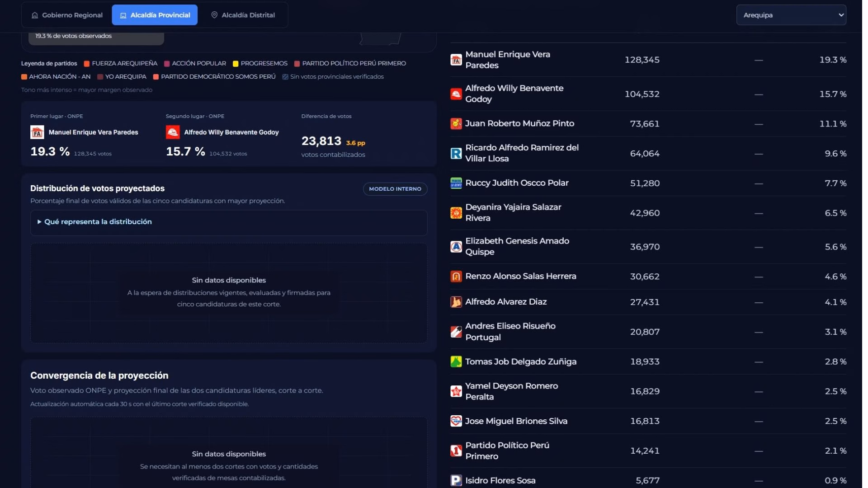The image size is (868, 488).
Task: Click the ACCIÓN POPULAR legend swatch
Action: coord(167,64)
